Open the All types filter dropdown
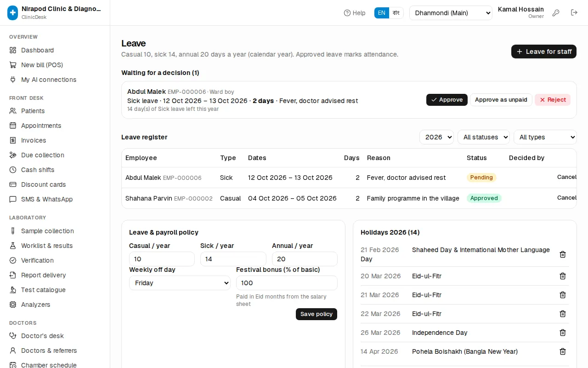The width and height of the screenshot is (588, 368). 545,137
